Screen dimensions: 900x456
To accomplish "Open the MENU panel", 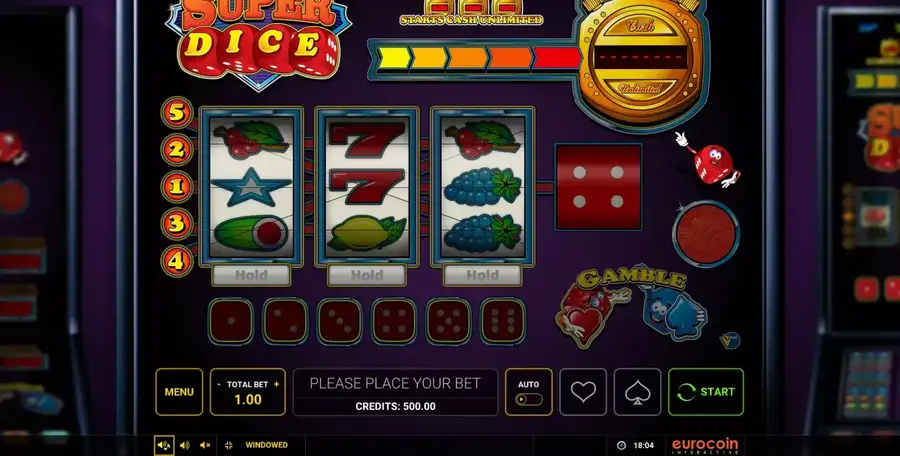I will click(x=179, y=392).
